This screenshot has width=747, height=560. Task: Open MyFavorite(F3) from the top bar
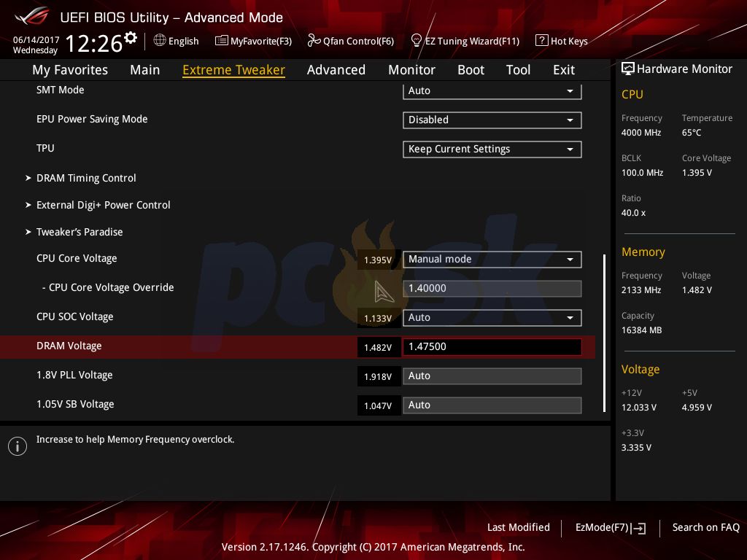click(253, 41)
